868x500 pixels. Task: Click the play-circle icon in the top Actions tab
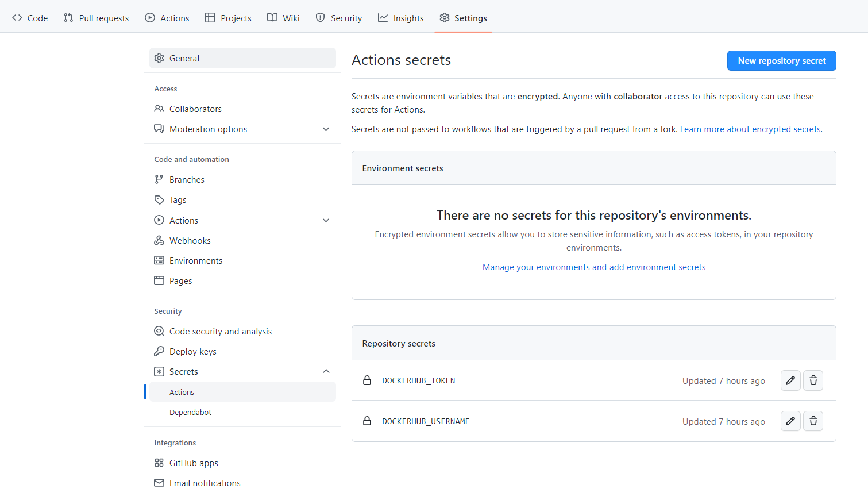[150, 18]
